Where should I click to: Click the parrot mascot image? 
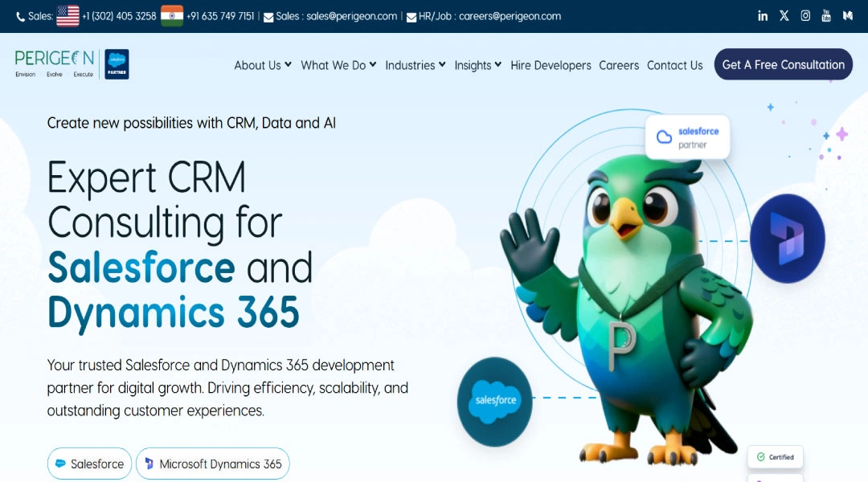pyautogui.click(x=625, y=310)
